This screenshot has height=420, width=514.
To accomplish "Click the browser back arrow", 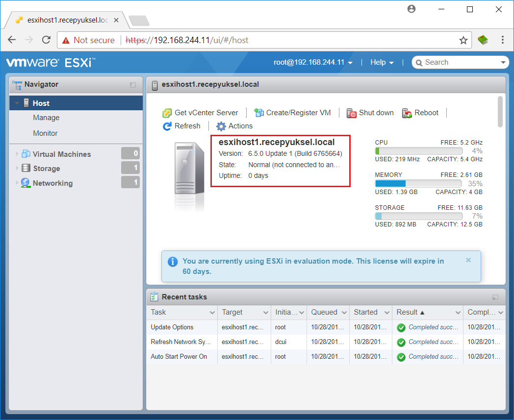I will (x=12, y=40).
